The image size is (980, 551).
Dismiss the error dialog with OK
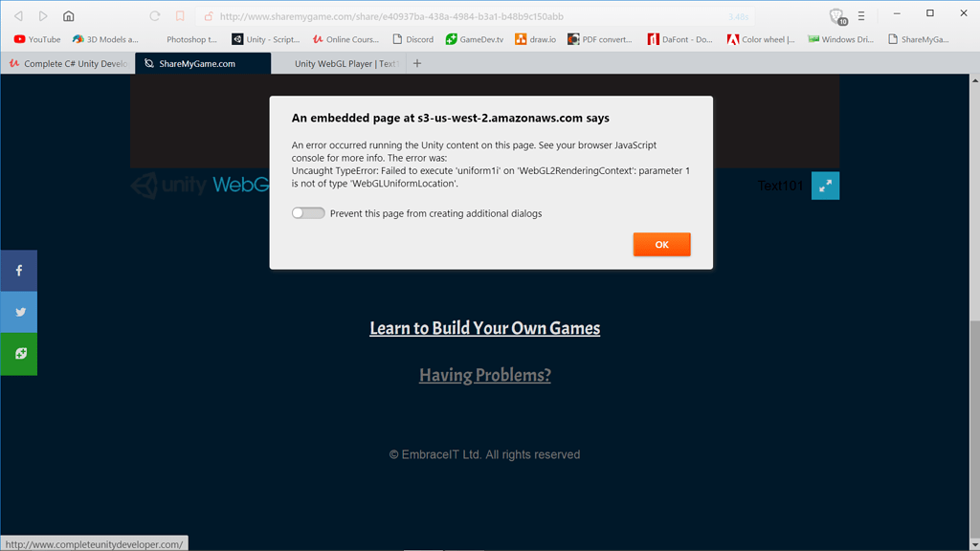pos(661,244)
